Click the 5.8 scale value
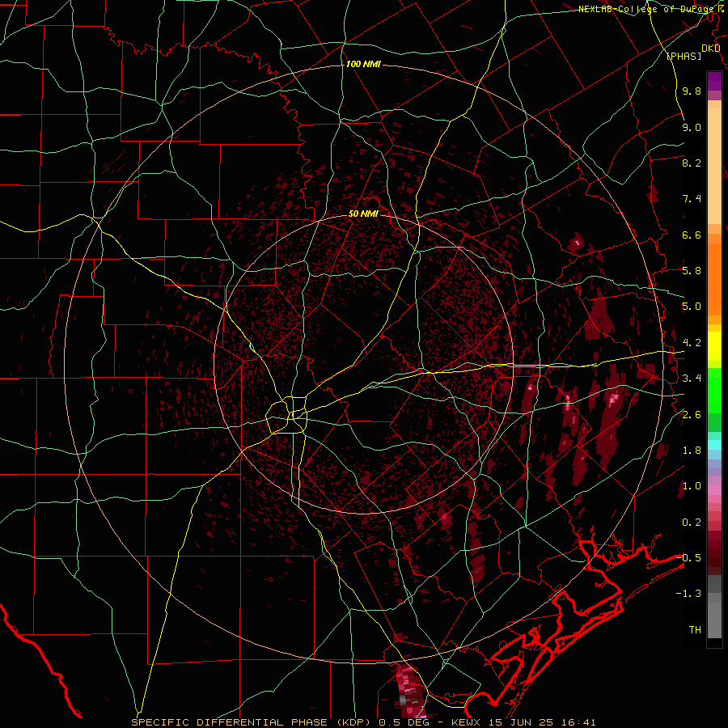This screenshot has height=728, width=728. [x=692, y=271]
